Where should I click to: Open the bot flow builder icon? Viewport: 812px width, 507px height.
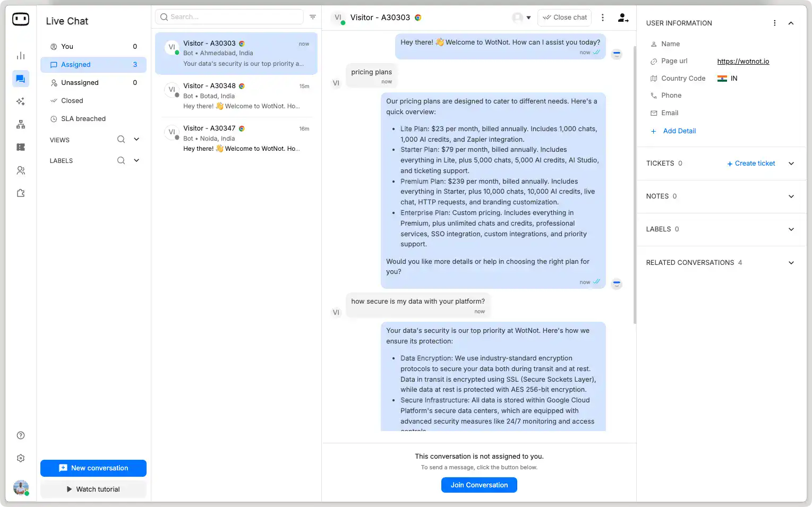pyautogui.click(x=20, y=124)
